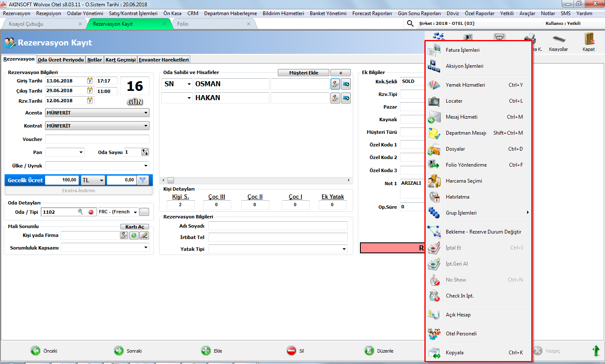605x364 pixels.
Task: Click the Bekleme - Rezerve Durum Değiştir icon
Action: click(x=434, y=232)
